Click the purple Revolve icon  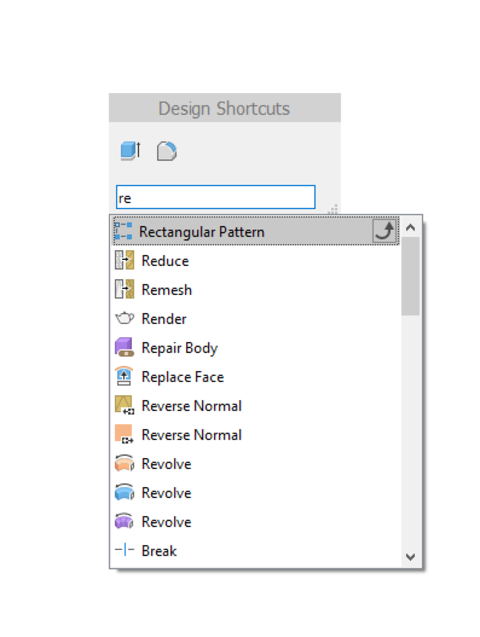124,521
